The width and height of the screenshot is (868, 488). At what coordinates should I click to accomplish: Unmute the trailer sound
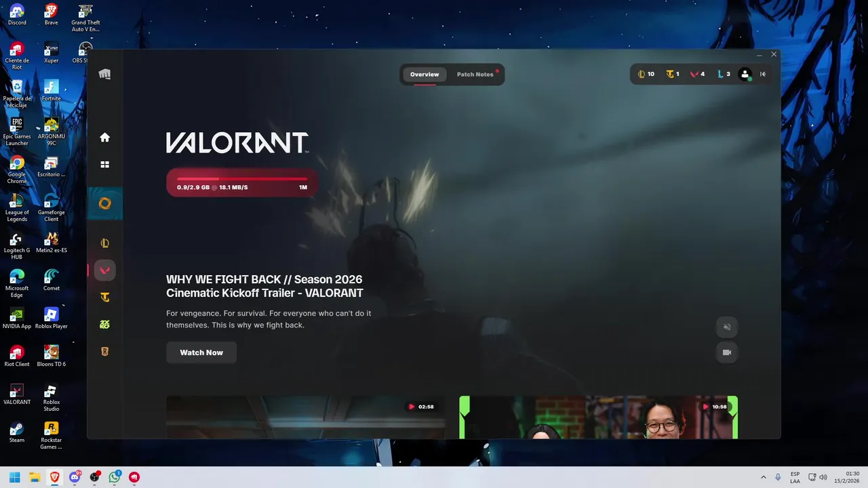click(x=727, y=327)
